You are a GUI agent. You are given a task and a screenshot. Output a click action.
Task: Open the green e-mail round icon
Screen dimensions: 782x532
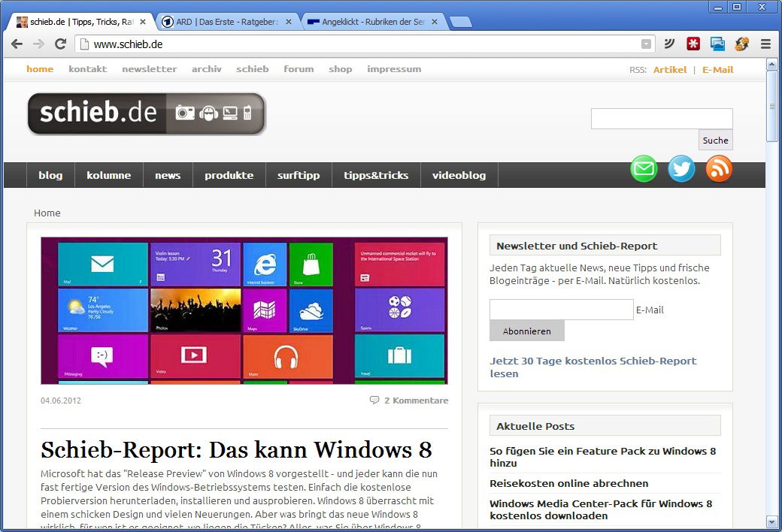click(x=644, y=168)
